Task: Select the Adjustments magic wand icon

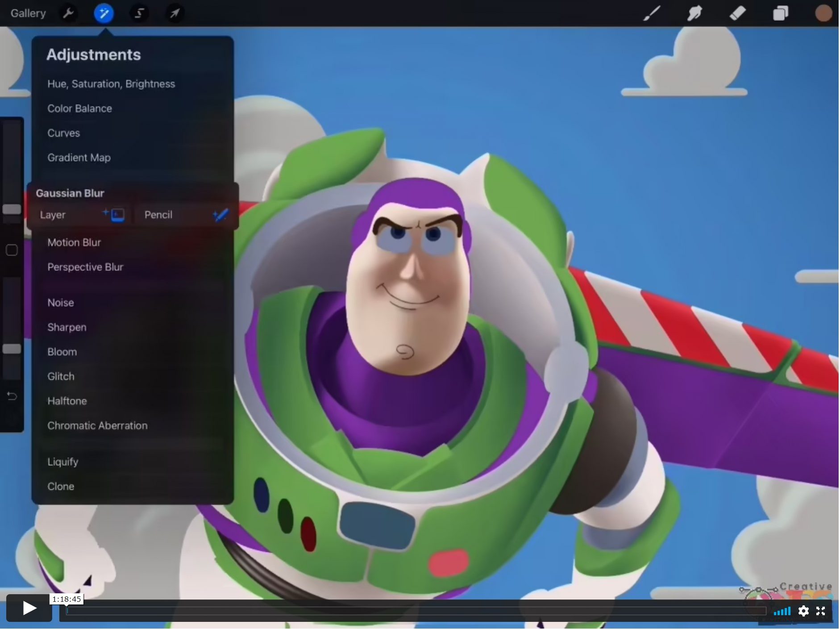Action: click(x=104, y=13)
